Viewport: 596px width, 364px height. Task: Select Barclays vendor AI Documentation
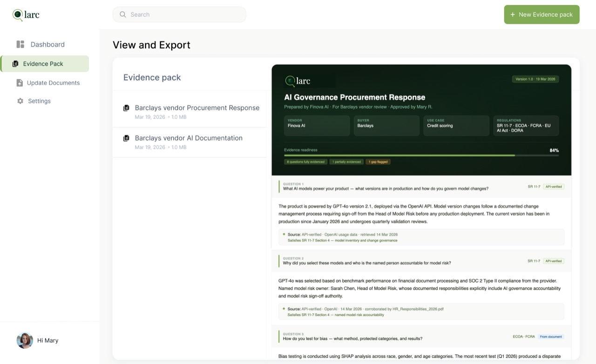[190, 142]
